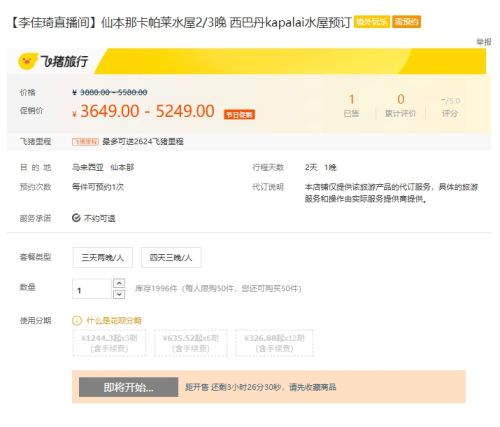Image resolution: width=500 pixels, height=427 pixels.
Task: Choose the ¥1244.3 x3期 installment option
Action: click(109, 343)
